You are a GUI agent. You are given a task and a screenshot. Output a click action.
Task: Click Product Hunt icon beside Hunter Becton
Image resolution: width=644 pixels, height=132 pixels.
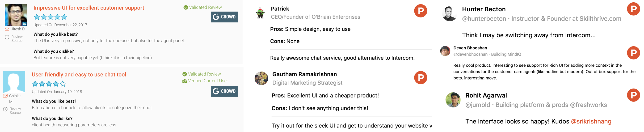click(633, 9)
